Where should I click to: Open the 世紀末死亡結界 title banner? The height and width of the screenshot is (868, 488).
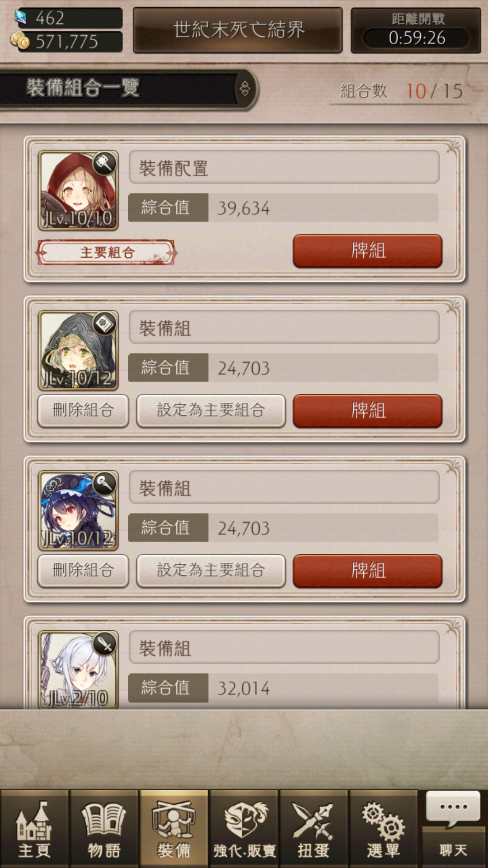click(238, 30)
